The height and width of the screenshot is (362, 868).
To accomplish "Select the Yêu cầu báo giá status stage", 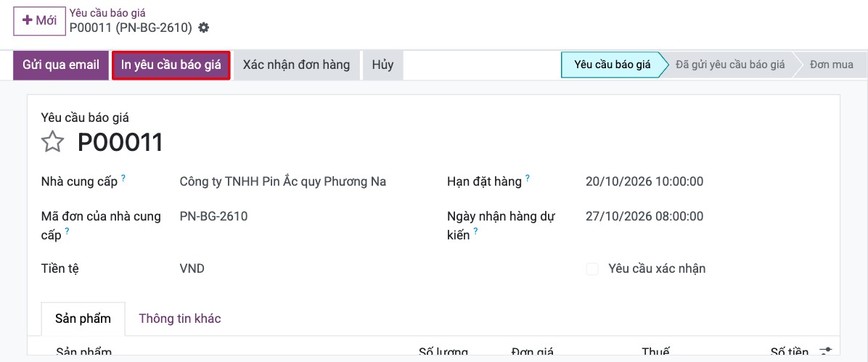I will (x=612, y=65).
